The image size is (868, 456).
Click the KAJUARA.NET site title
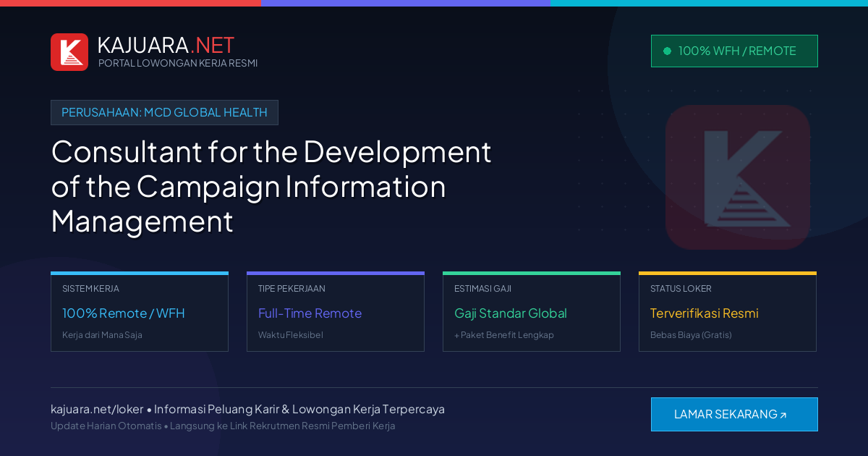click(x=166, y=45)
